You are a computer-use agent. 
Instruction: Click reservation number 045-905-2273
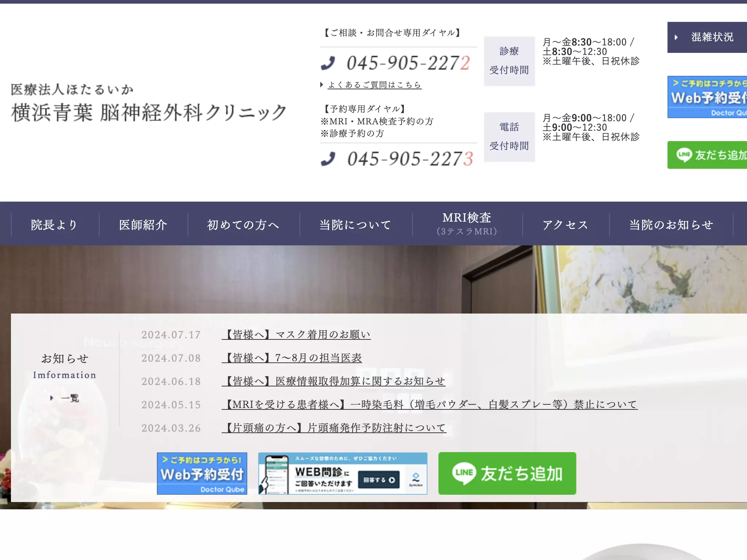coord(410,159)
